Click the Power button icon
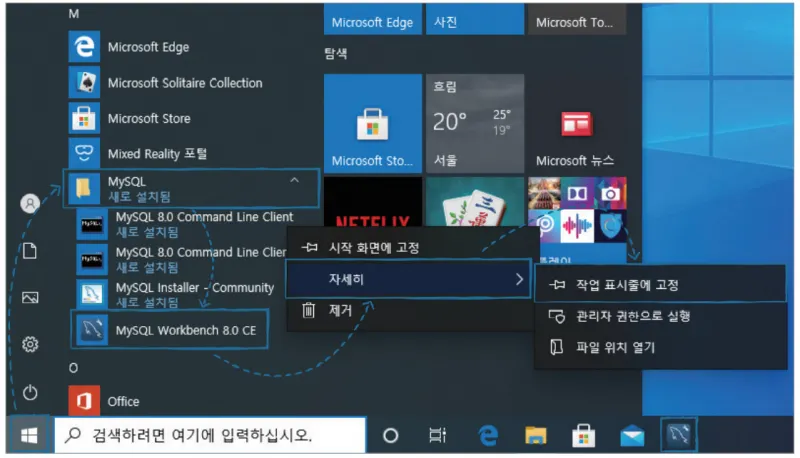Screen dimensions: 800x458 point(30,392)
